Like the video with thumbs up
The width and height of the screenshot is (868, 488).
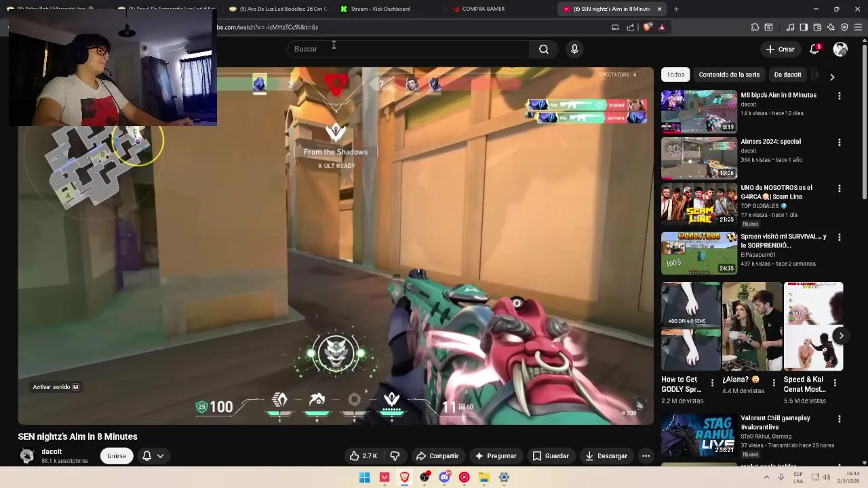coord(363,456)
